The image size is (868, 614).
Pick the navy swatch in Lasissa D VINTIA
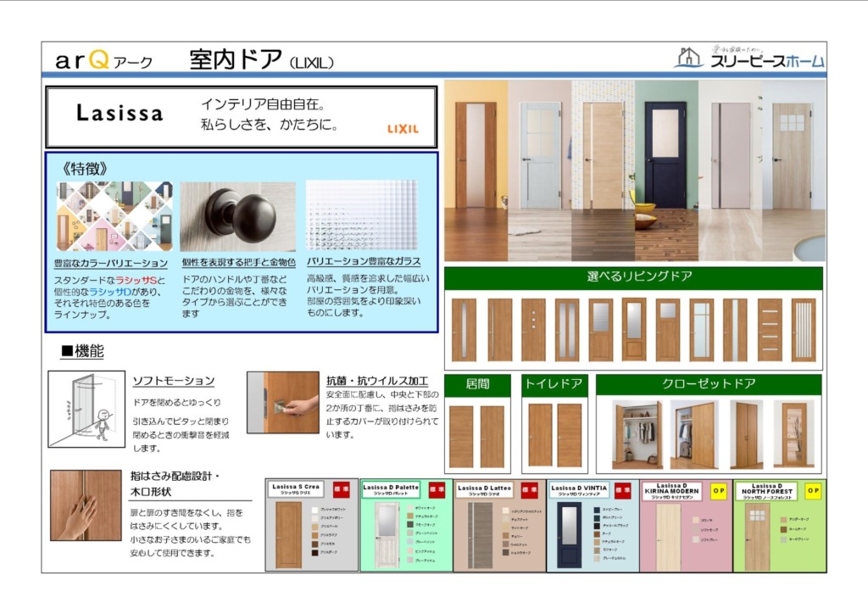coord(597,510)
